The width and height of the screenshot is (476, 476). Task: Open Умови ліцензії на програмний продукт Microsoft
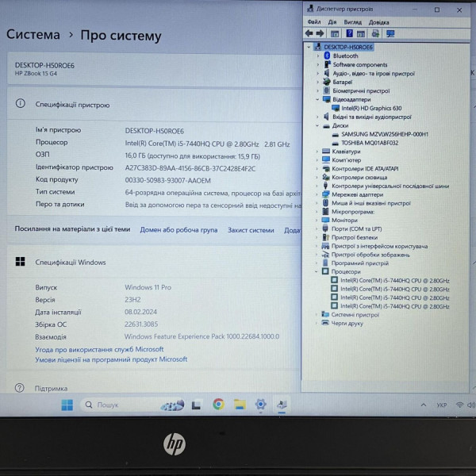point(111,359)
